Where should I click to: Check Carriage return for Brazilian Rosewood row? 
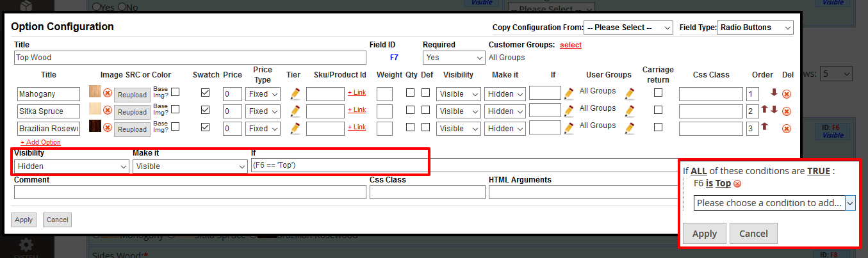tap(658, 127)
